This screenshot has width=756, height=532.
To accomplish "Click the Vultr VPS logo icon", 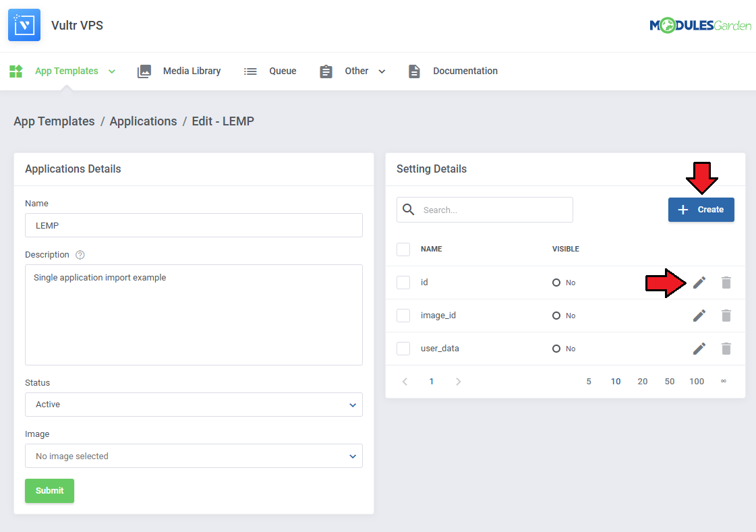I will 24,25.
